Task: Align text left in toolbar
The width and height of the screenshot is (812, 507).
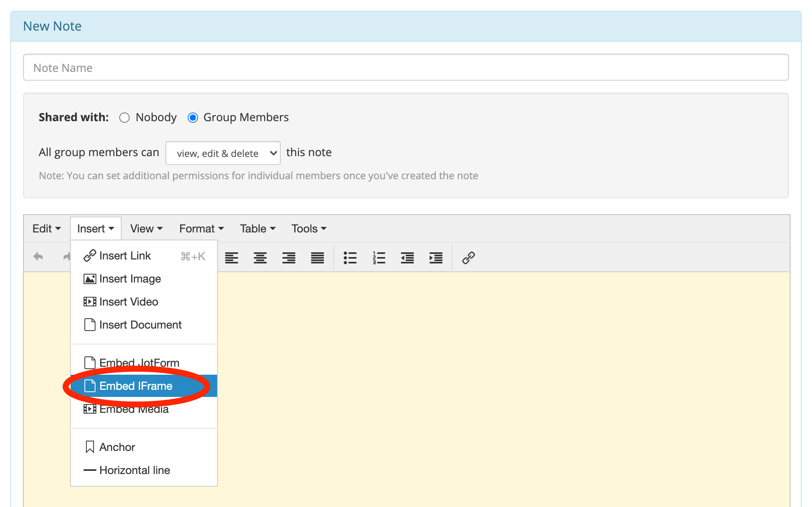Action: click(x=231, y=258)
